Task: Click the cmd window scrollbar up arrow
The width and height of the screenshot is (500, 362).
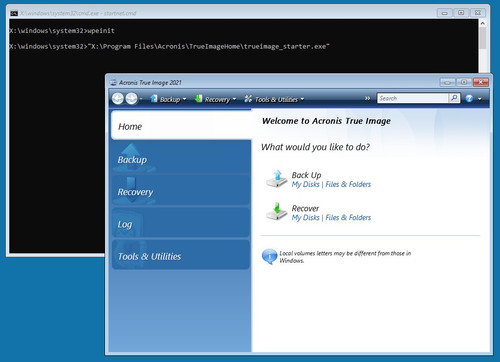Action: 482,23
